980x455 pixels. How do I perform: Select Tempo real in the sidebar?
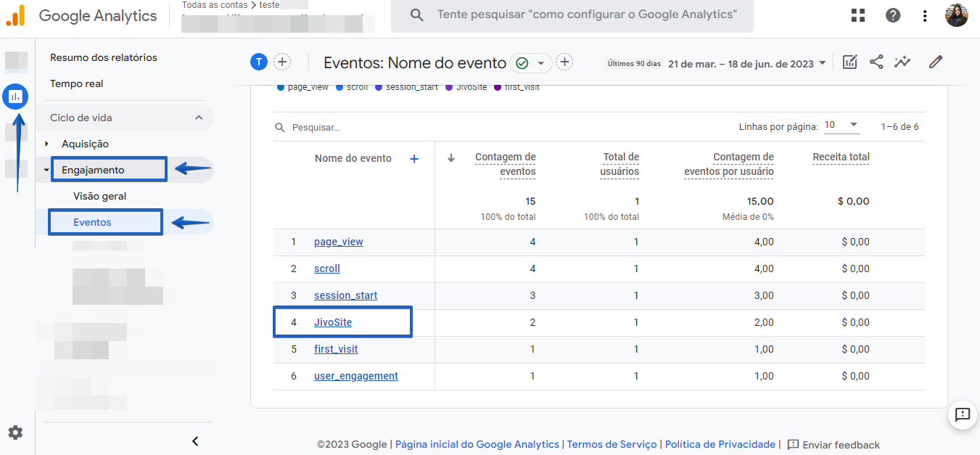click(76, 83)
